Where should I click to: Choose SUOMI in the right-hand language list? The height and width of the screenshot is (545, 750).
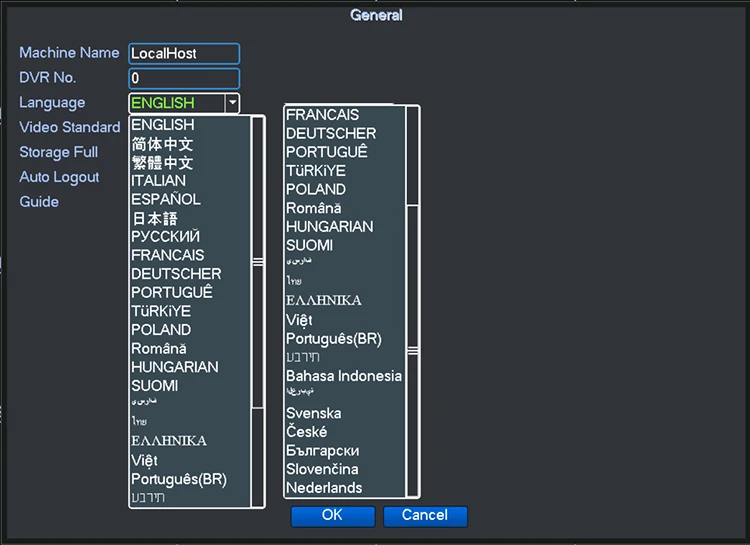344,245
